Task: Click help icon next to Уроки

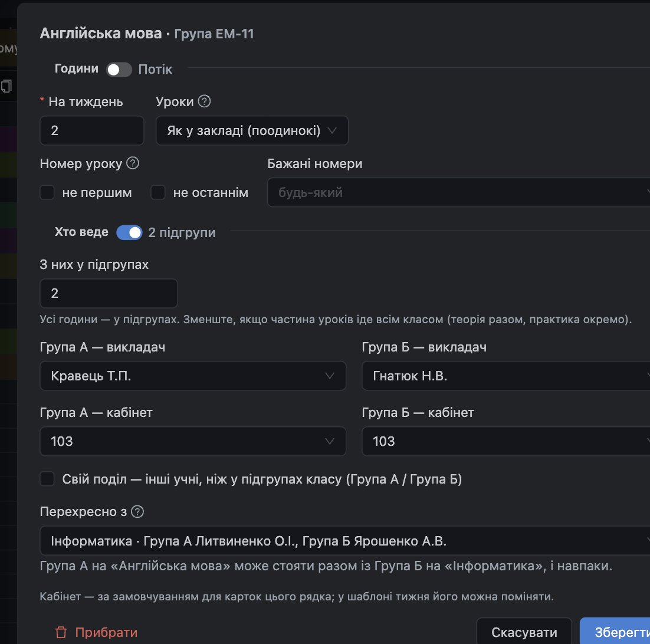Action: coord(204,101)
